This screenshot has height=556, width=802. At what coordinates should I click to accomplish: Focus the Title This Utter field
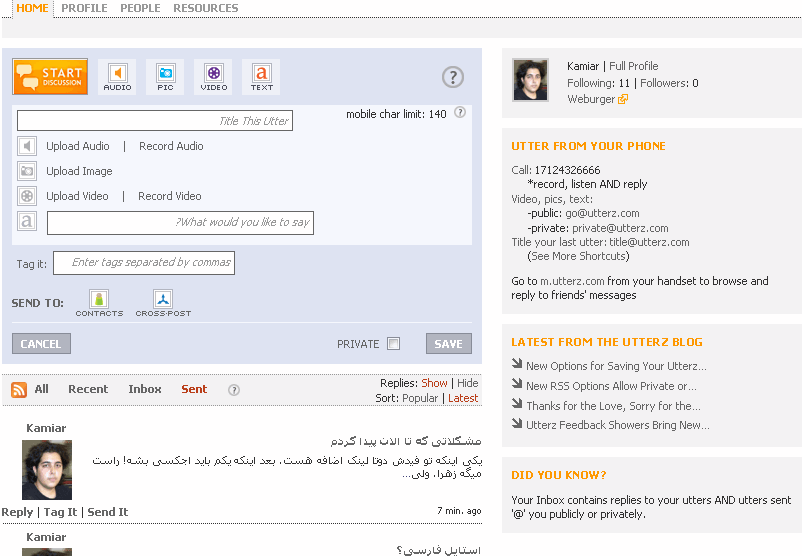click(x=155, y=121)
